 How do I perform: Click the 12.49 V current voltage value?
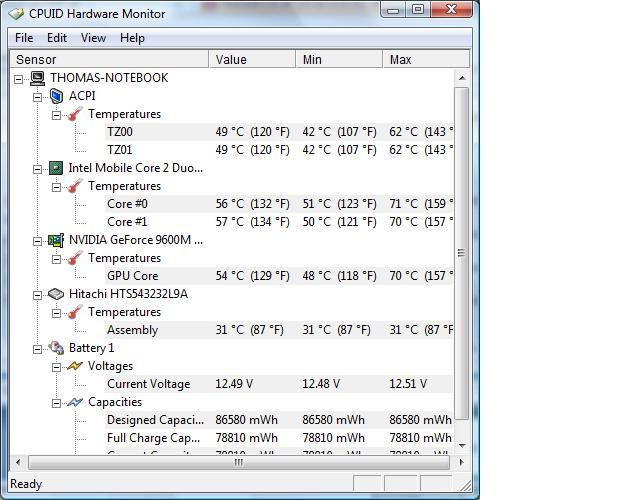(234, 384)
